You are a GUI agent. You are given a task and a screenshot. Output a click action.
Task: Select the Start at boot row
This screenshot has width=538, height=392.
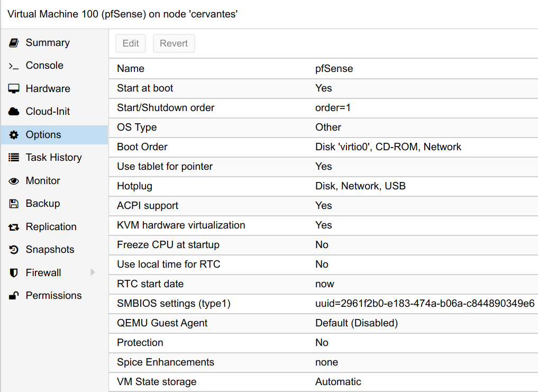[324, 88]
